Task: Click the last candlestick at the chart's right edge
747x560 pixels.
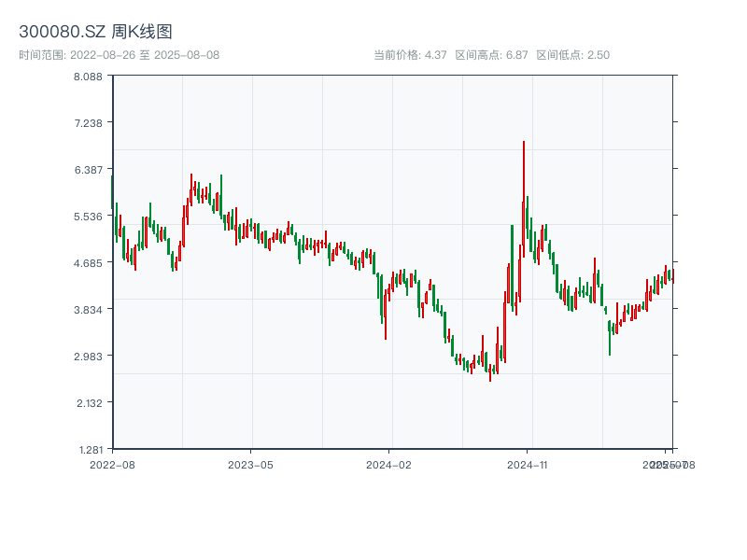Action: coord(672,275)
